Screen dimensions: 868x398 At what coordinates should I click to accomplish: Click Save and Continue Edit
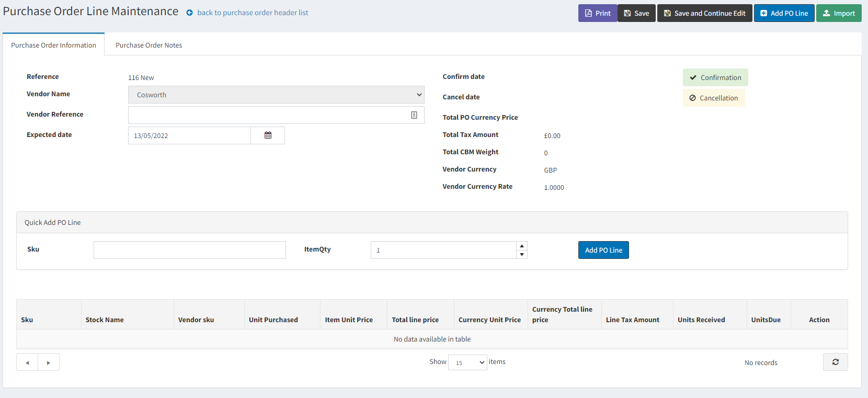(x=704, y=13)
